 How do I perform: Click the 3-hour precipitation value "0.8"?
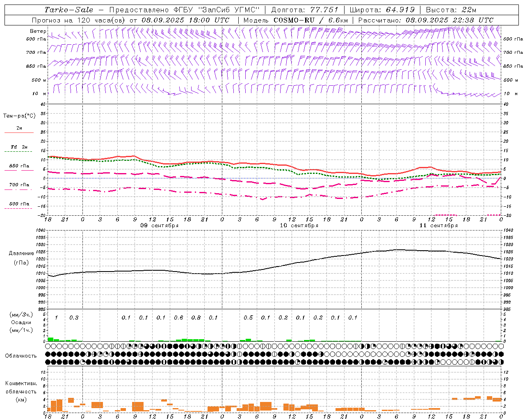[196, 317]
